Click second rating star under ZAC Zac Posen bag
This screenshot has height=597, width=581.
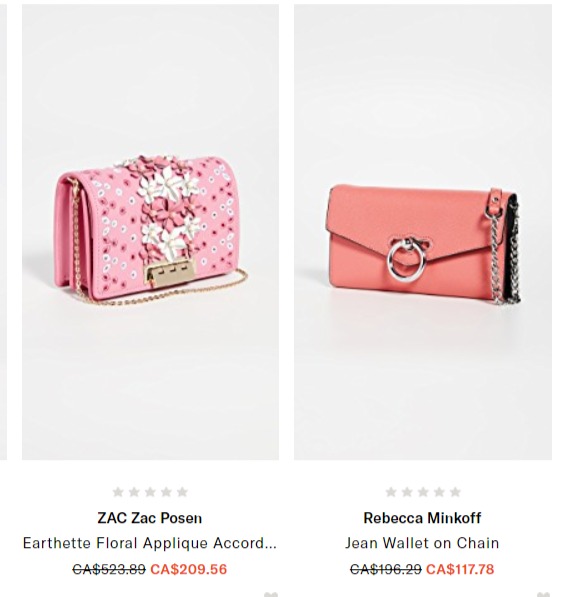tap(134, 492)
